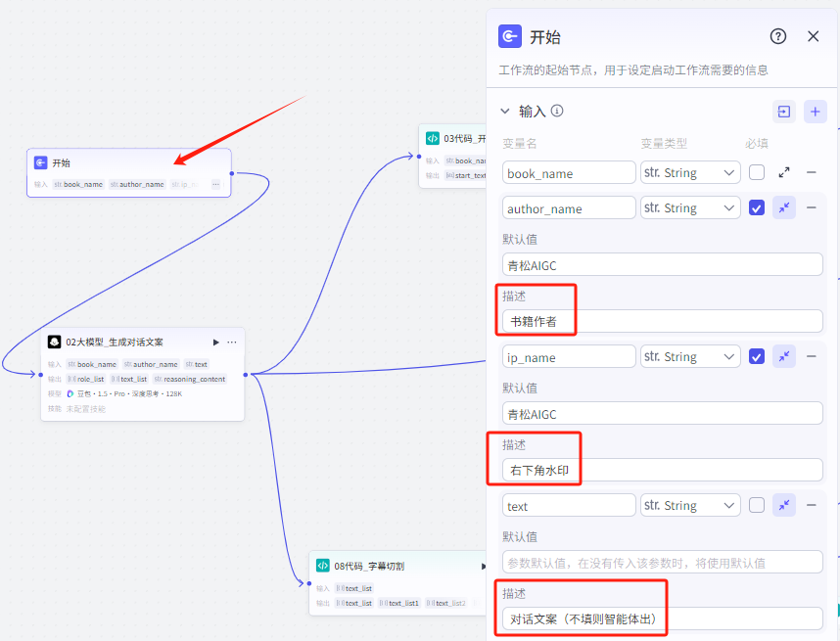
Task: Uncheck the 必填 checkbox for ip_name
Action: (755, 356)
